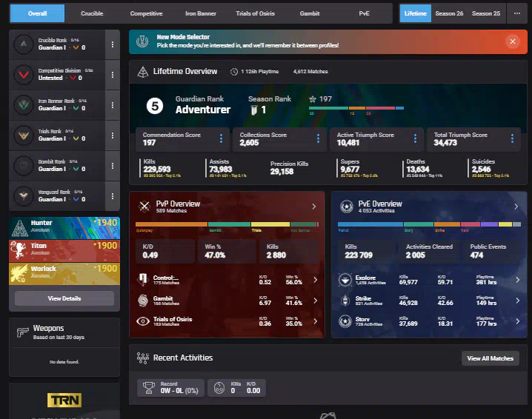The width and height of the screenshot is (532, 419).
Task: Click the Crucible Rank emblem icon
Action: pos(24,44)
